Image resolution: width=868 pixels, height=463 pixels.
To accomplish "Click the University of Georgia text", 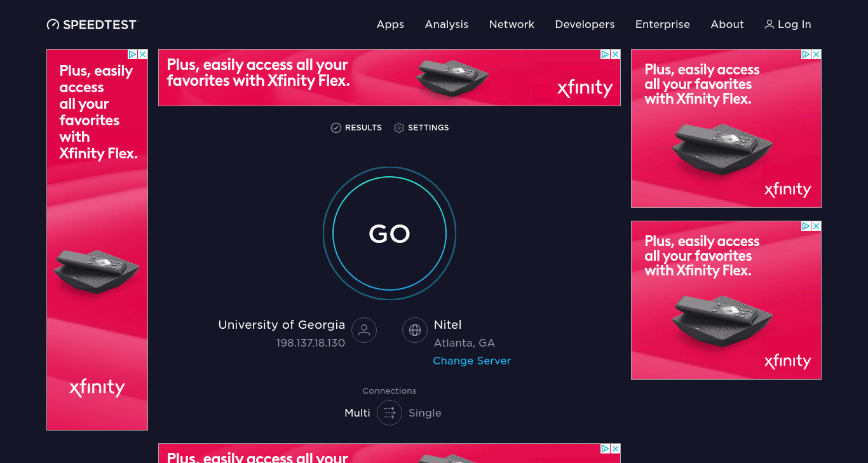I will [x=281, y=325].
